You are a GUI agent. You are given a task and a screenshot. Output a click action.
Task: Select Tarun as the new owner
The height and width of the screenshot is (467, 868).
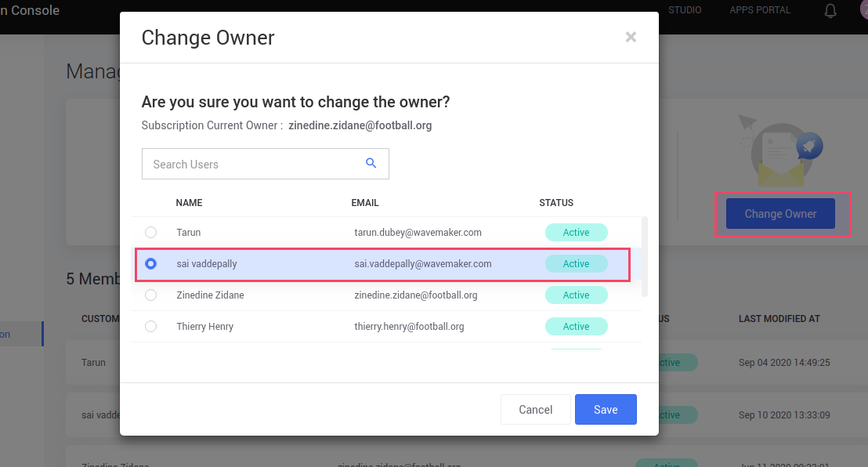150,232
